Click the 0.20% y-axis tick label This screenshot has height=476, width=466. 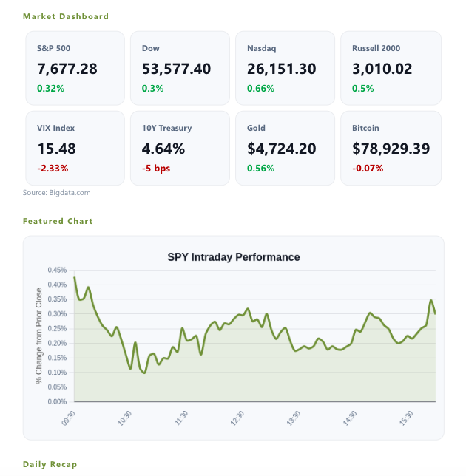(x=57, y=344)
